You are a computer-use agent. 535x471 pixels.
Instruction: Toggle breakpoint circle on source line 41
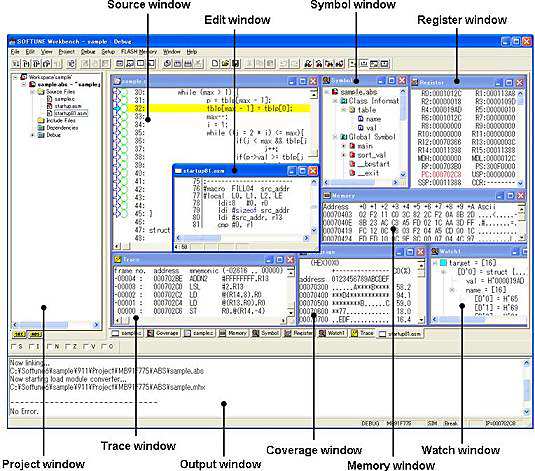coord(125,181)
